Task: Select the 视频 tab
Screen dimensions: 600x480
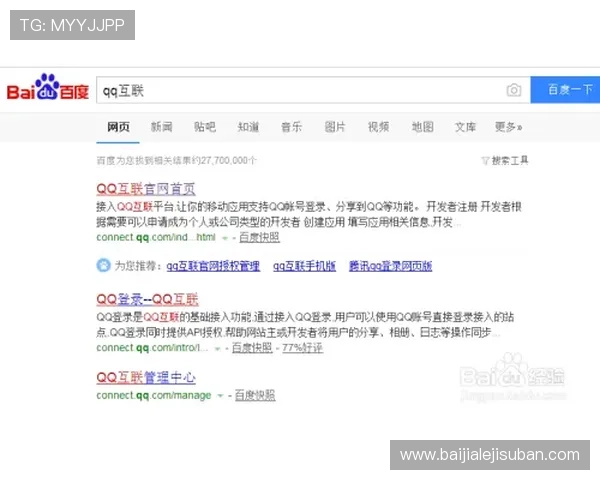Action: (378, 127)
